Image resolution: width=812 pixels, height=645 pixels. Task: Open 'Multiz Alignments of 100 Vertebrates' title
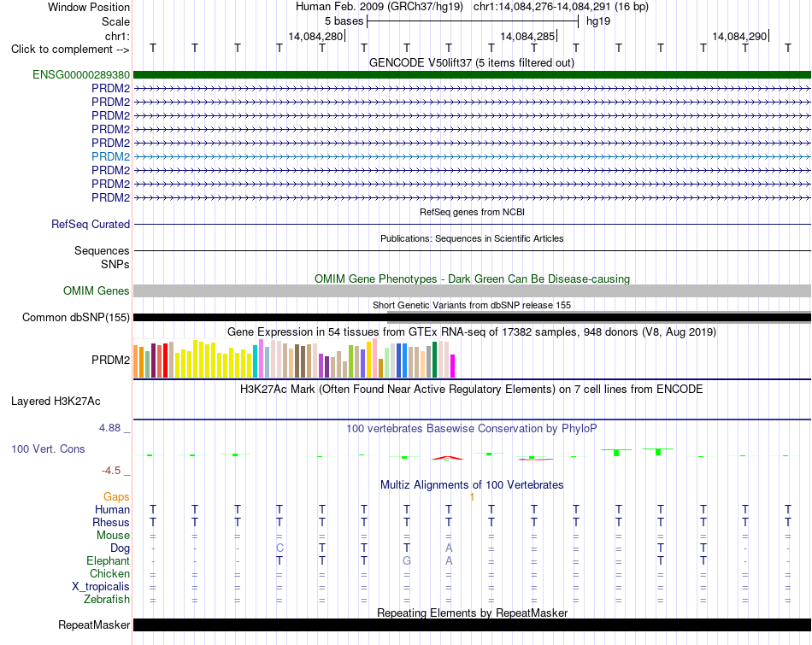coord(472,485)
